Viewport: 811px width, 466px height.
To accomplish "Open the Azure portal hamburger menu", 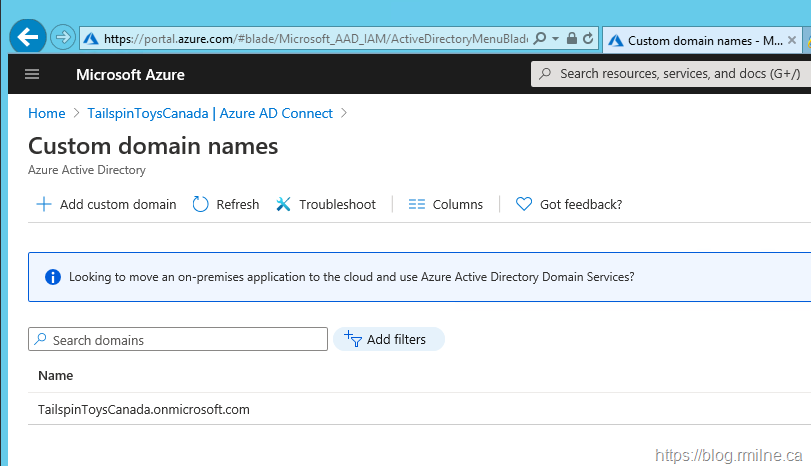I will [32, 75].
